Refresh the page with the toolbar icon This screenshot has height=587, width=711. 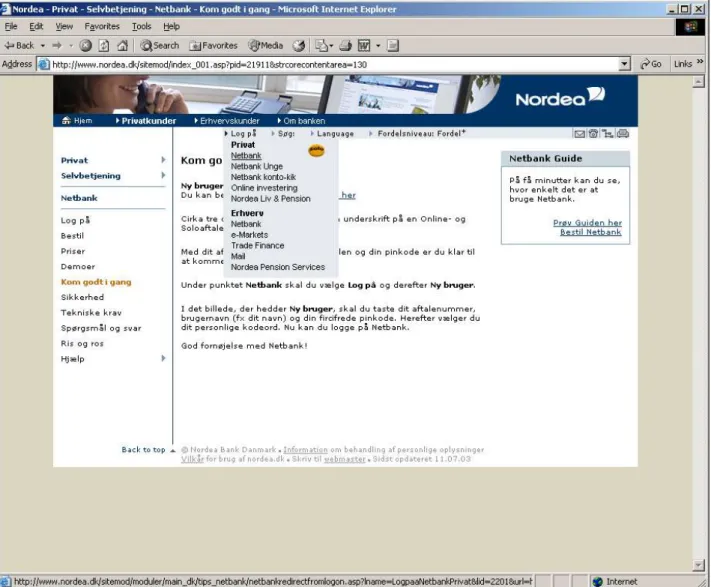click(104, 45)
